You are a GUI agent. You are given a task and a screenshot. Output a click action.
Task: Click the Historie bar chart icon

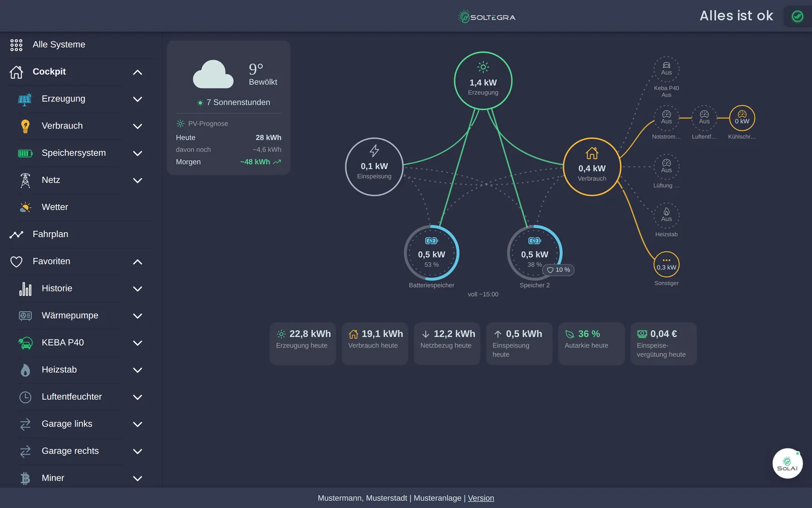[25, 289]
